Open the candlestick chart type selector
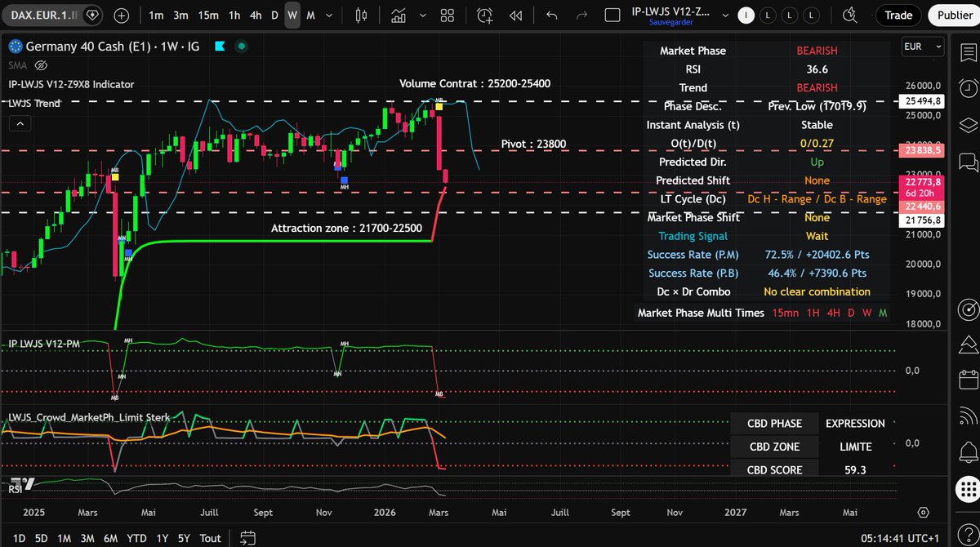The width and height of the screenshot is (980, 547). [x=363, y=15]
